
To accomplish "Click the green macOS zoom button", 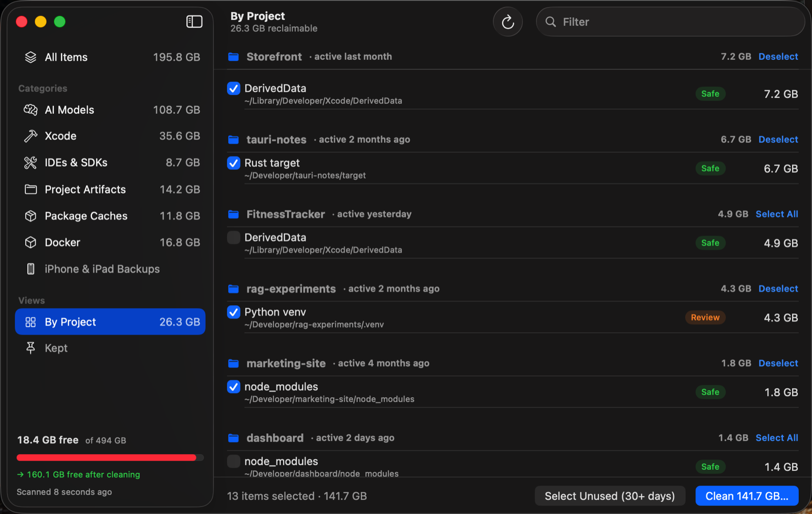I will pyautogui.click(x=60, y=21).
